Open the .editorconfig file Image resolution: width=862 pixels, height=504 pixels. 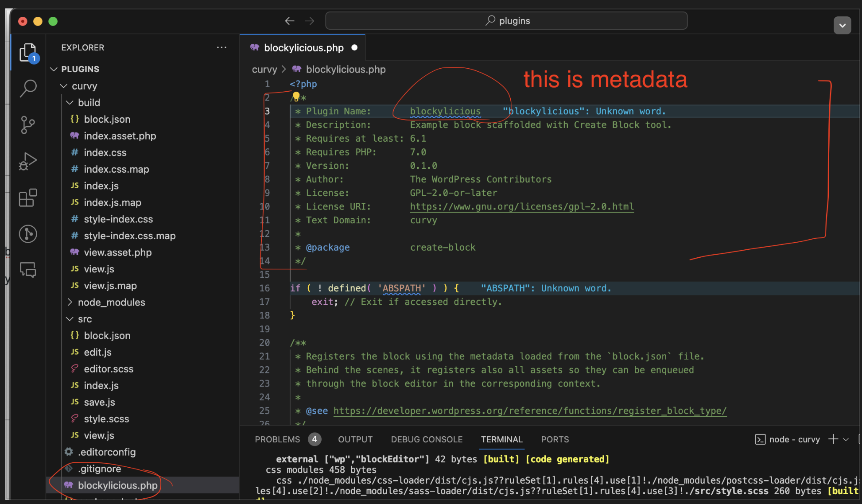click(x=107, y=452)
